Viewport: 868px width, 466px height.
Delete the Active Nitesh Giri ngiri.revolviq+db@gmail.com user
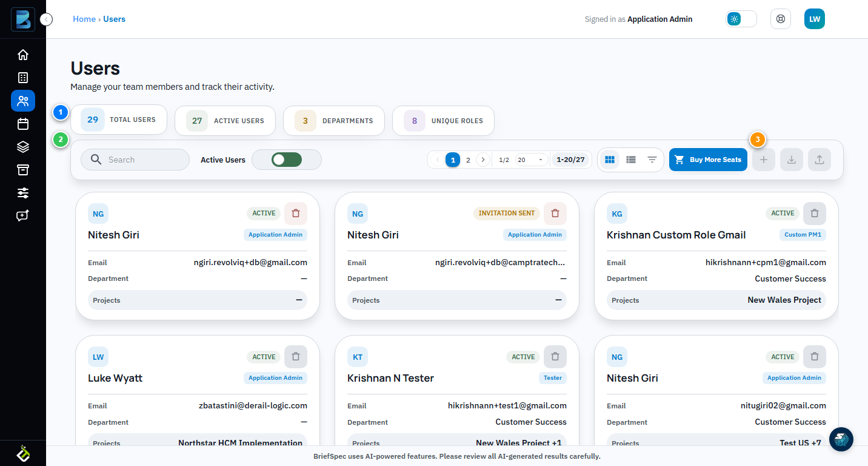(x=296, y=213)
